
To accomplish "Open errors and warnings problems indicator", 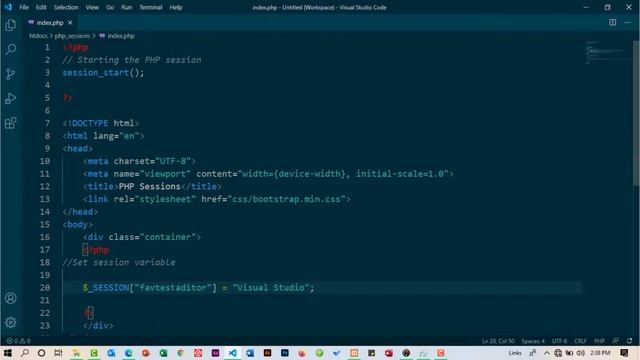I will click(18, 340).
